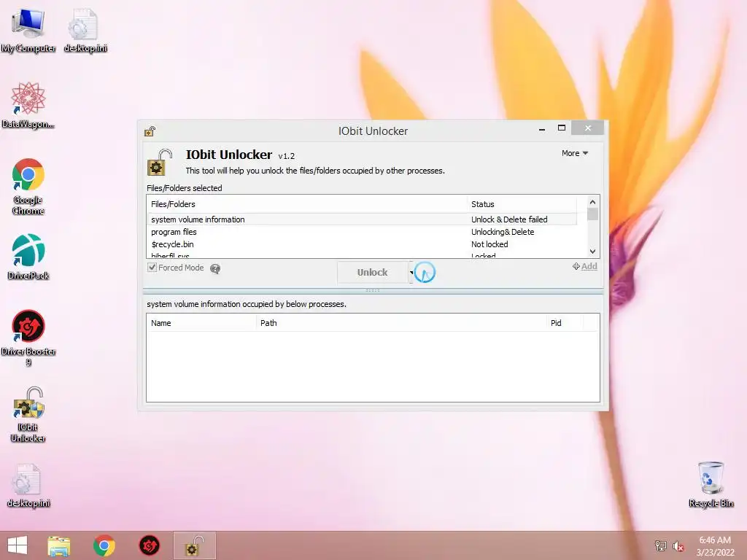Click the muted volume tray icon
Image resolution: width=747 pixels, height=560 pixels.
[678, 546]
